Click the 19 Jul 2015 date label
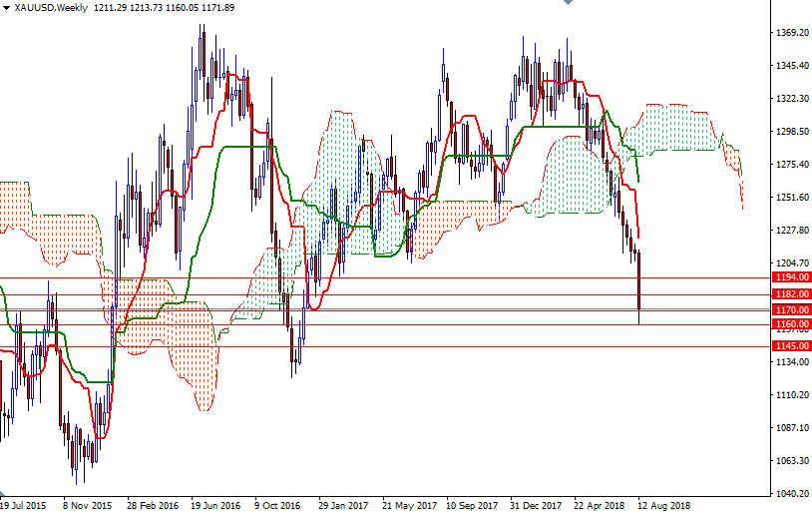The image size is (812, 513). point(24,506)
